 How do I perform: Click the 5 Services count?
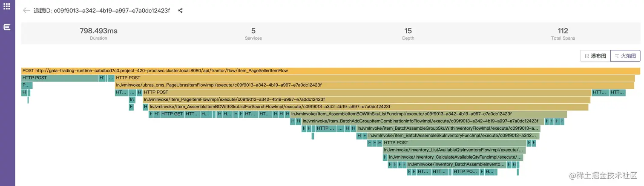point(253,31)
